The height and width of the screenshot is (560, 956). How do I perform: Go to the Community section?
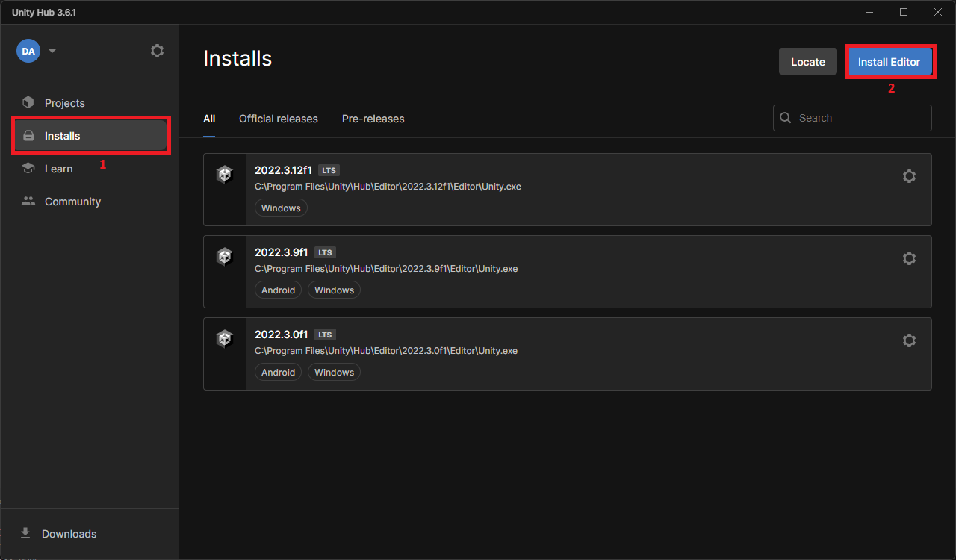click(x=72, y=201)
